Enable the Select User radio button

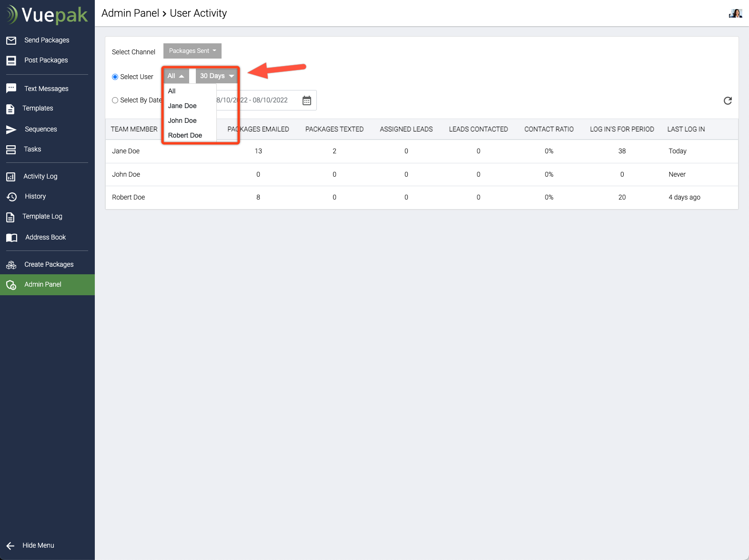(115, 77)
